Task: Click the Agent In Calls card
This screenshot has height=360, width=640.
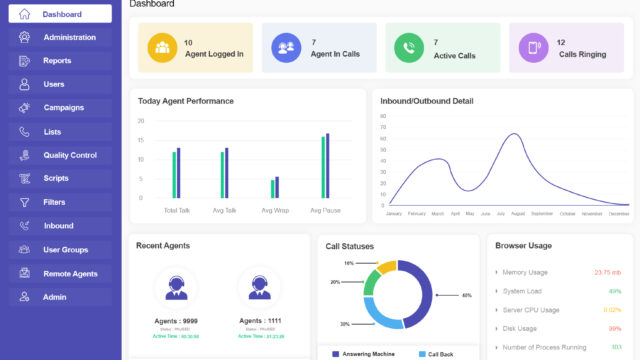Action: tap(319, 48)
